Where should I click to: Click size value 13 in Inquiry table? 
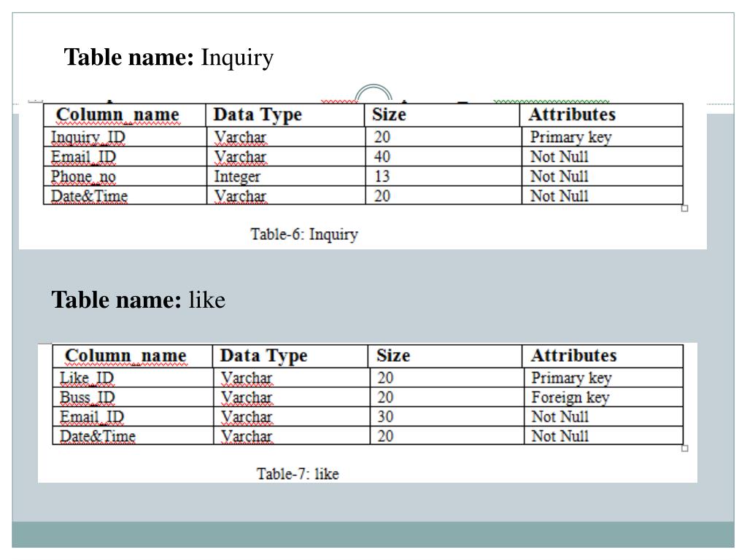coord(443,176)
